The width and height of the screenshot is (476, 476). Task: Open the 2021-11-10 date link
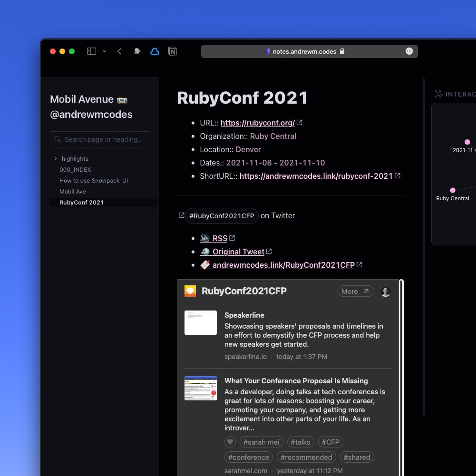302,163
